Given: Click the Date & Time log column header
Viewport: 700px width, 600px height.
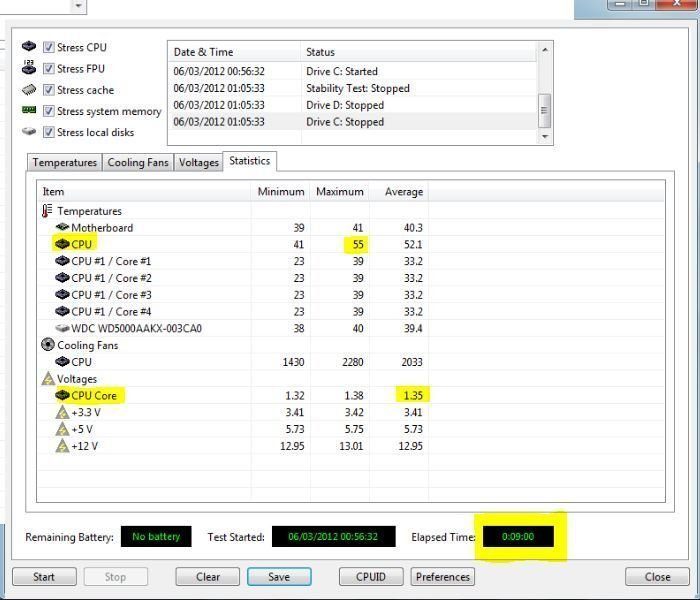Looking at the screenshot, I should point(235,52).
